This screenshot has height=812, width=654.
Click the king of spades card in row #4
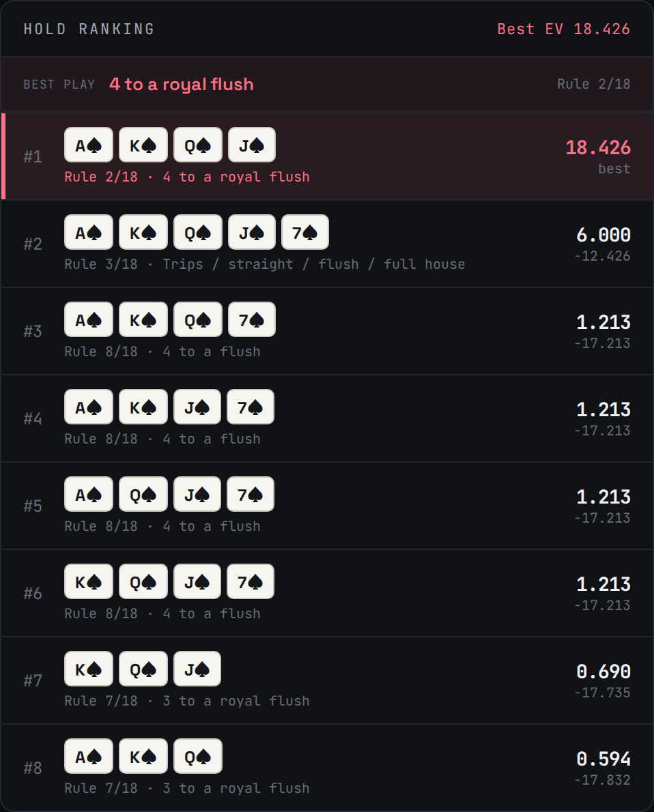click(143, 407)
